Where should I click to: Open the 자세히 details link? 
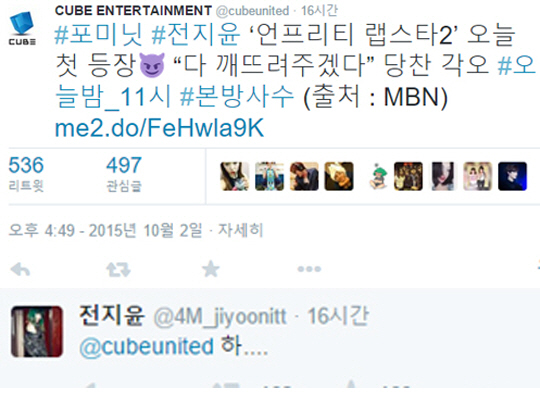(x=241, y=230)
